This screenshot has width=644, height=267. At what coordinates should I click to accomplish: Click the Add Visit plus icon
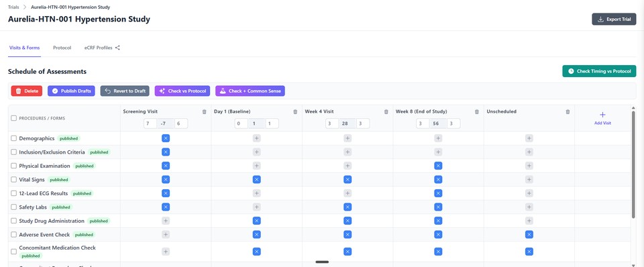[602, 115]
